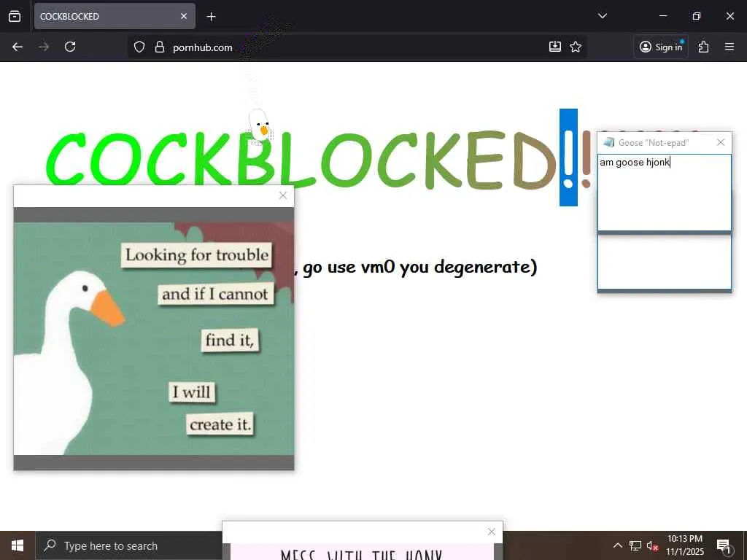Show hidden system tray icons chevron
This screenshot has width=747, height=560.
[x=617, y=545]
